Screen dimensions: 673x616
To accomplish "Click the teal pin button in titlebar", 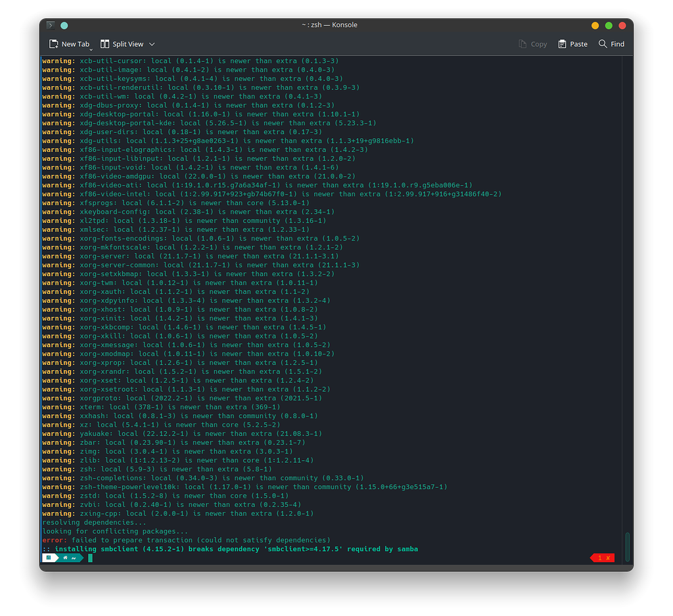I will tap(64, 26).
